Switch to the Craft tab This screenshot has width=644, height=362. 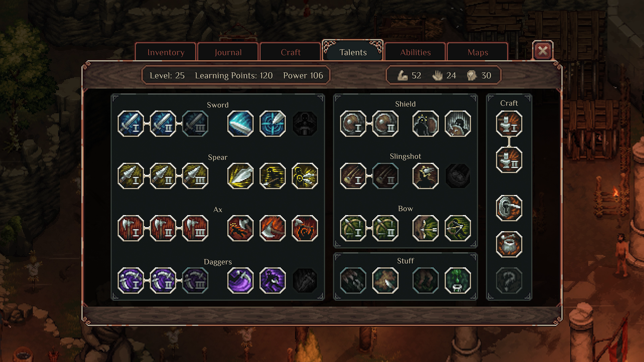[x=290, y=52]
